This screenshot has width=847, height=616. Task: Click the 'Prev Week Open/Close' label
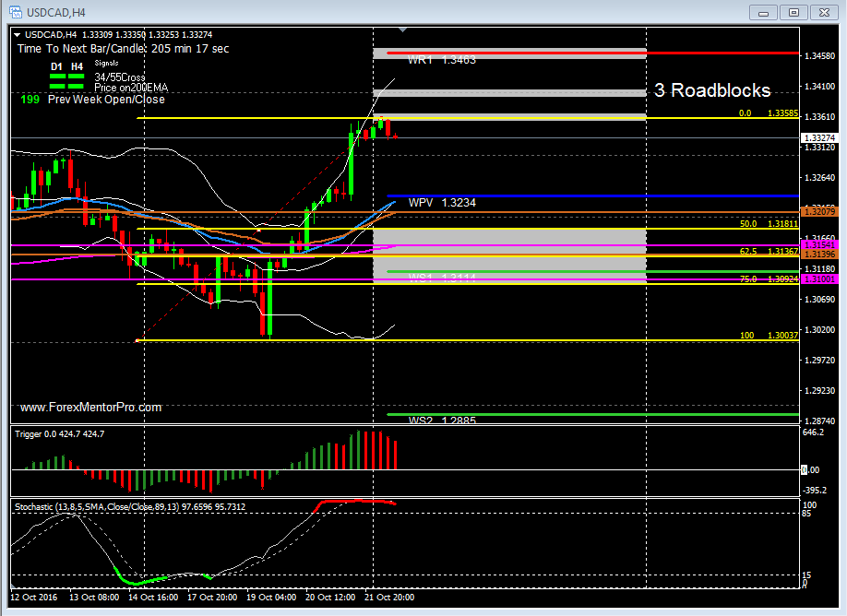coord(106,100)
